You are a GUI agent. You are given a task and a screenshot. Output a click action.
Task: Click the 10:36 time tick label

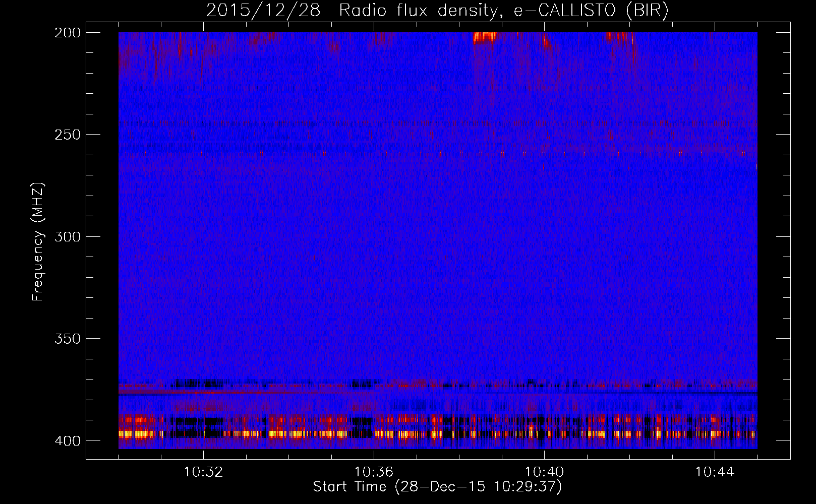374,472
